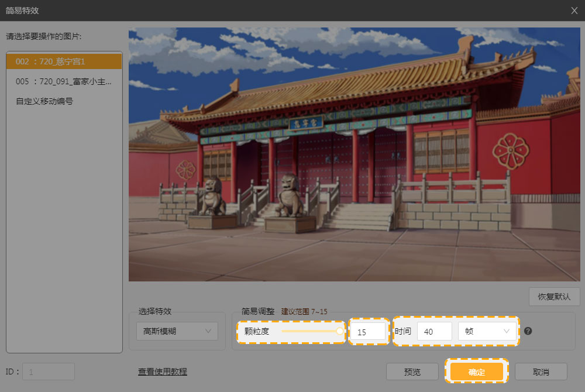The width and height of the screenshot is (585, 392).
Task: Click the question mark help icon
Action: 528,331
